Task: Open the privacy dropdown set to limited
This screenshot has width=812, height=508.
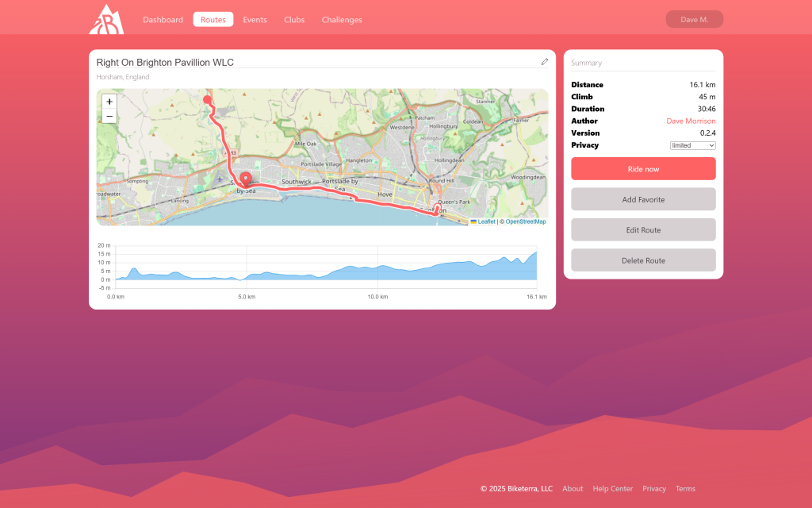Action: click(692, 145)
